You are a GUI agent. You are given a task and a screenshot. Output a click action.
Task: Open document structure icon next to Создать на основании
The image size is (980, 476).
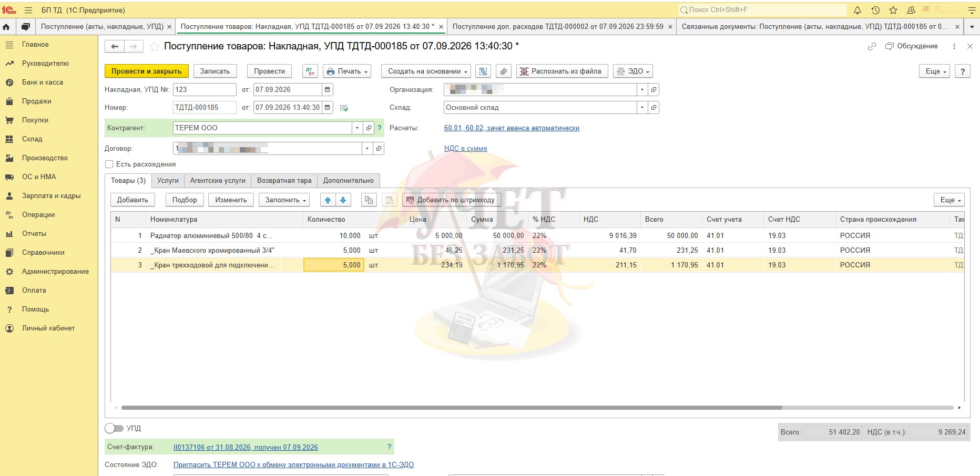tap(483, 71)
